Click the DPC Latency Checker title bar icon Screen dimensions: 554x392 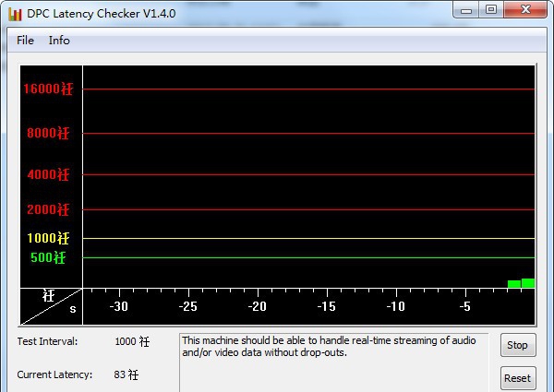[x=15, y=14]
